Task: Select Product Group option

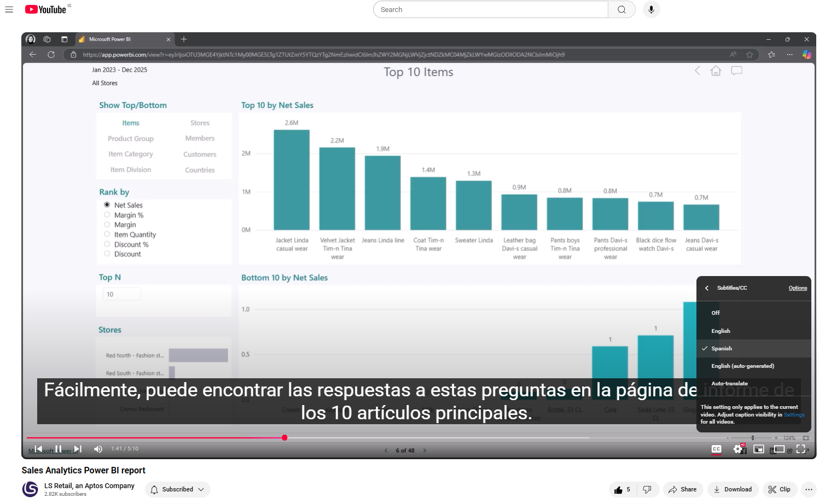Action: tap(131, 139)
